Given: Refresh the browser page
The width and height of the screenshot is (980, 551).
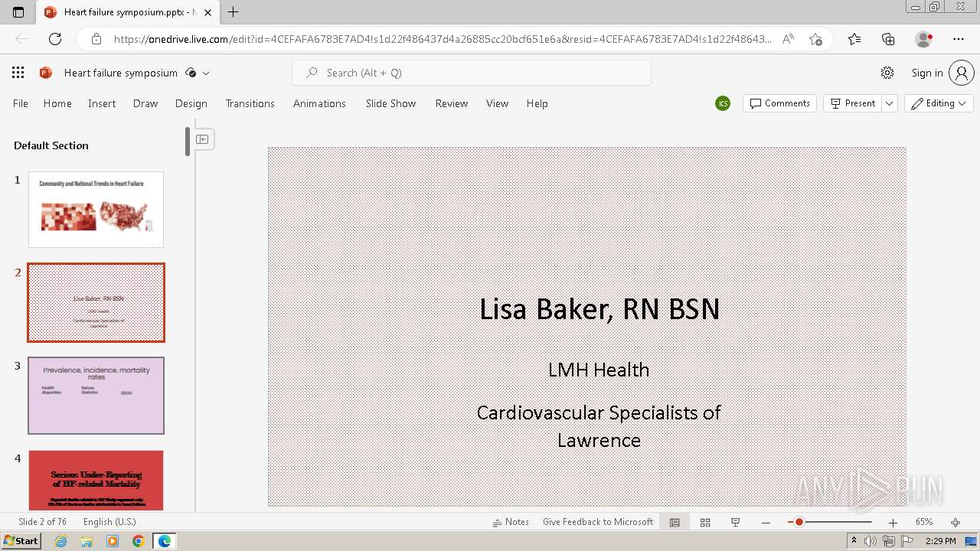Looking at the screenshot, I should pos(55,39).
